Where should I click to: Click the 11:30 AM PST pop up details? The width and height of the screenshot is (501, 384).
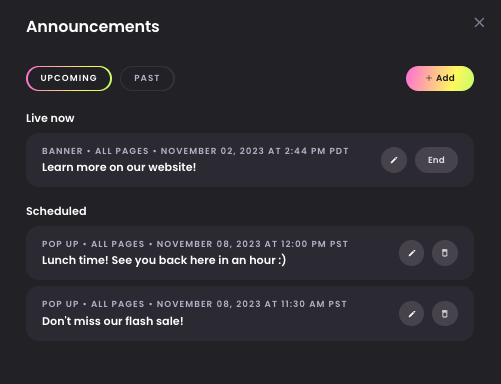click(x=194, y=304)
